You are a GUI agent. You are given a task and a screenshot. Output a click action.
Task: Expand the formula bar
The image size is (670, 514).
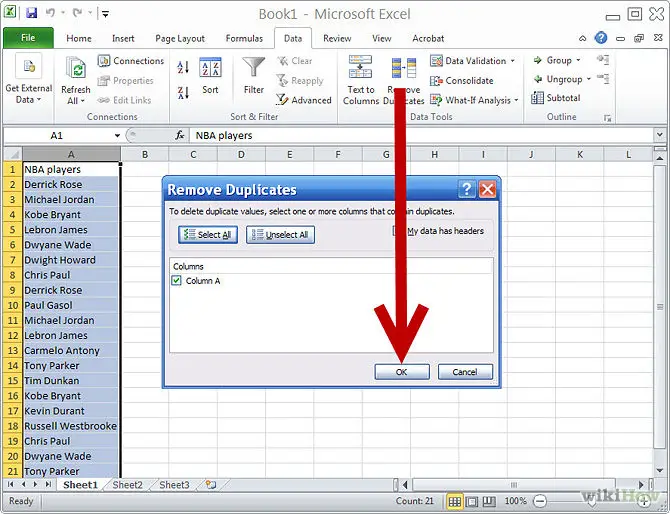(x=660, y=135)
